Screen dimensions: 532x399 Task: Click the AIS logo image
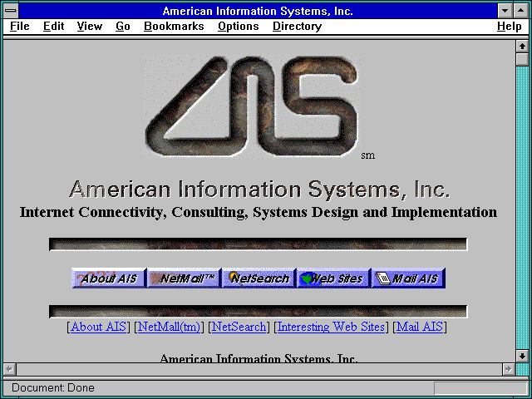(252, 106)
